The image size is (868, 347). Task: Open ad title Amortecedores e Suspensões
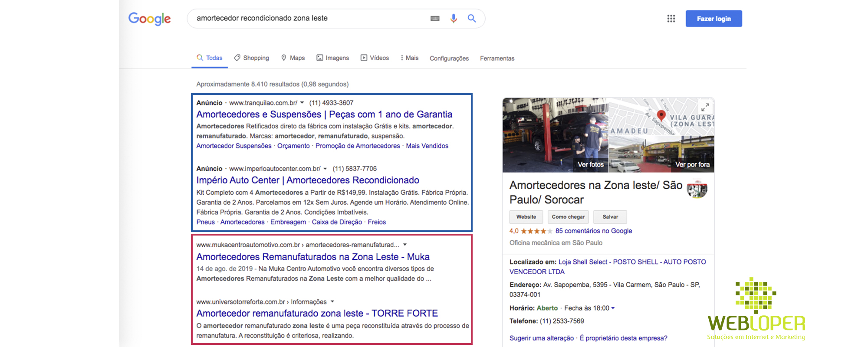pos(324,114)
